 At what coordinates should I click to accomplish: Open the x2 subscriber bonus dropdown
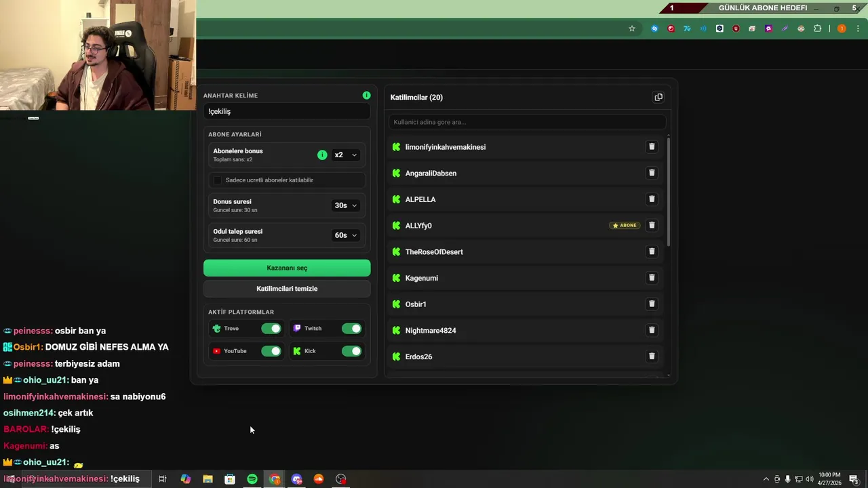click(345, 155)
